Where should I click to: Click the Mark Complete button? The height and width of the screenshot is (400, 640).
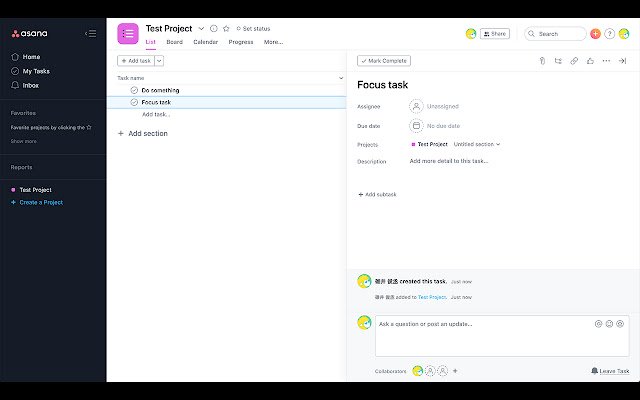click(x=384, y=61)
